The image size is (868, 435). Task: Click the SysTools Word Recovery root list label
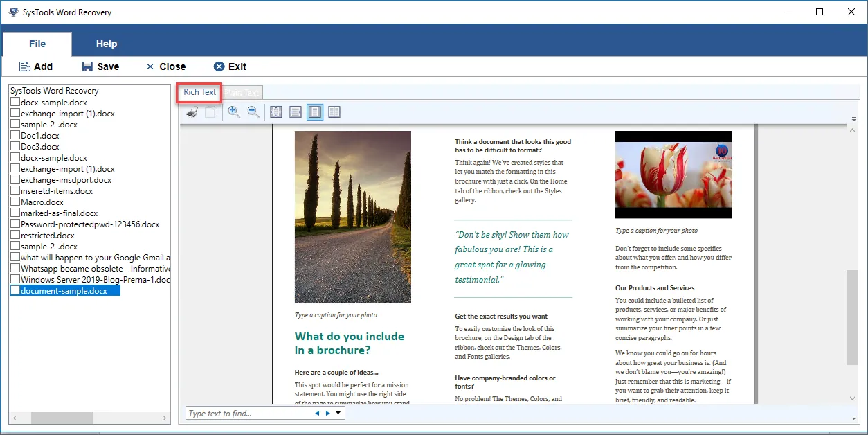(54, 91)
